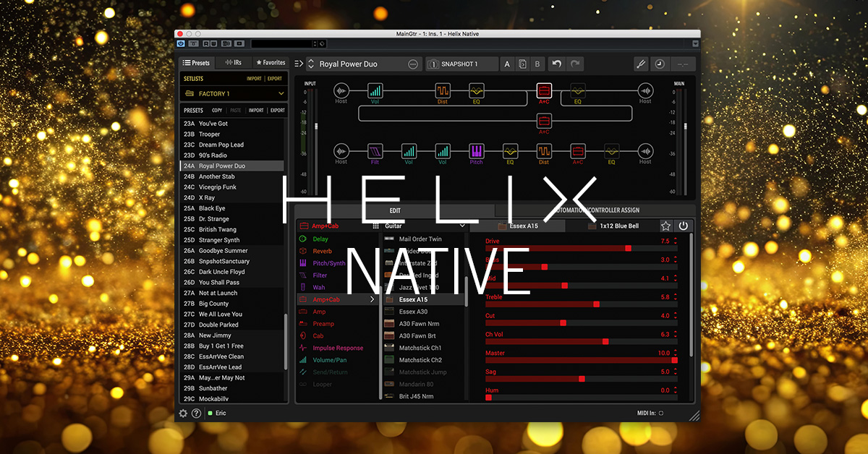Select the purple Filt block

coord(375,151)
